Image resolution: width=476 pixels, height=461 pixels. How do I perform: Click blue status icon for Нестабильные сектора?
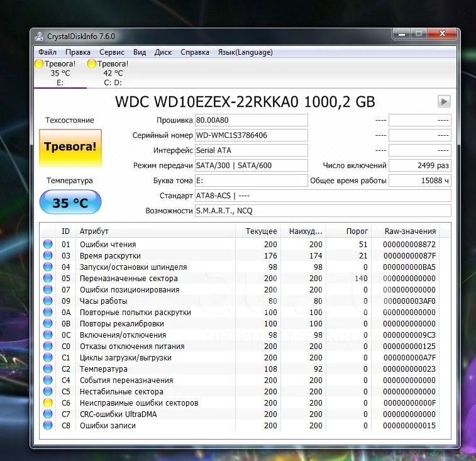click(48, 391)
